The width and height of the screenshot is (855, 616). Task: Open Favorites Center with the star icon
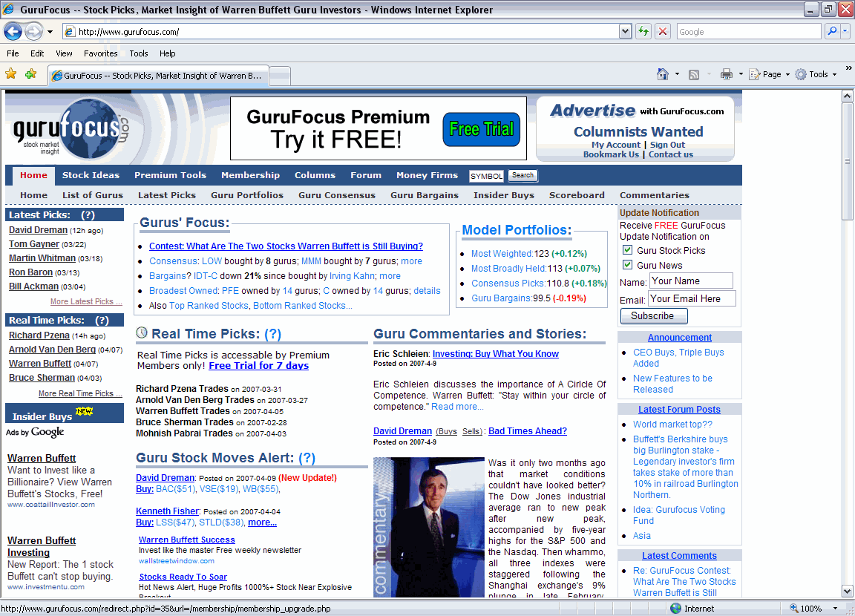(x=10, y=74)
